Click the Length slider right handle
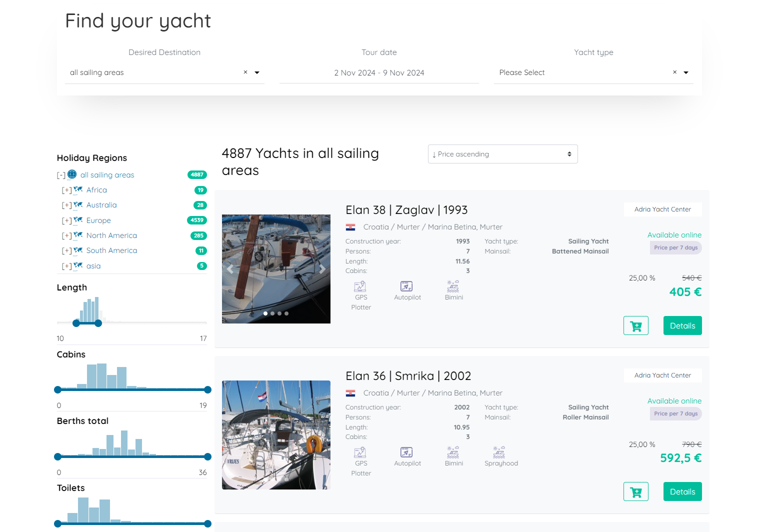 [x=98, y=323]
